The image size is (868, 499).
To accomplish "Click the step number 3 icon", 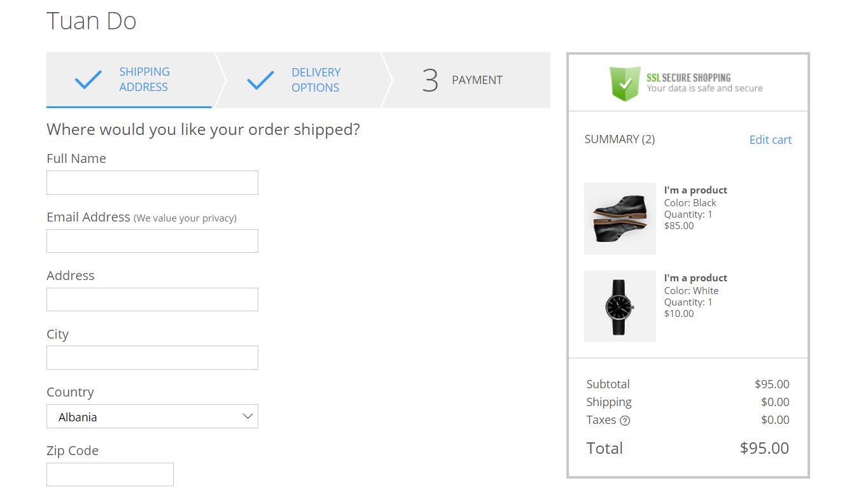I will (x=430, y=80).
